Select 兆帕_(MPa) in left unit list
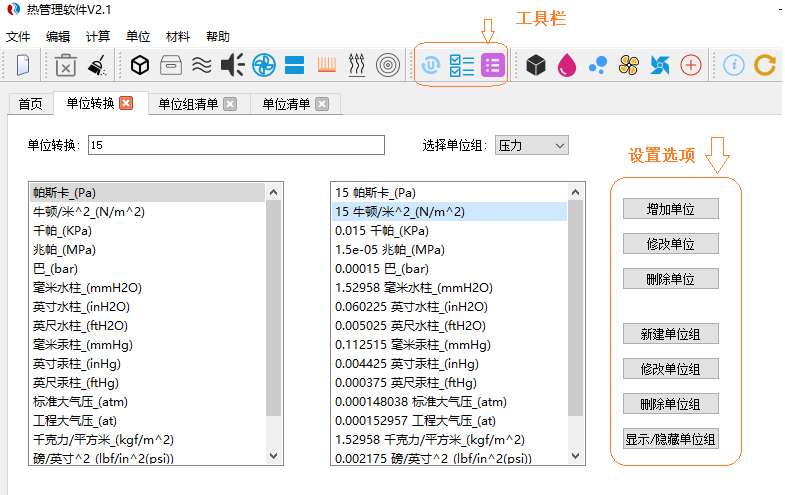Screen dimensions: 785x495 [148, 250]
